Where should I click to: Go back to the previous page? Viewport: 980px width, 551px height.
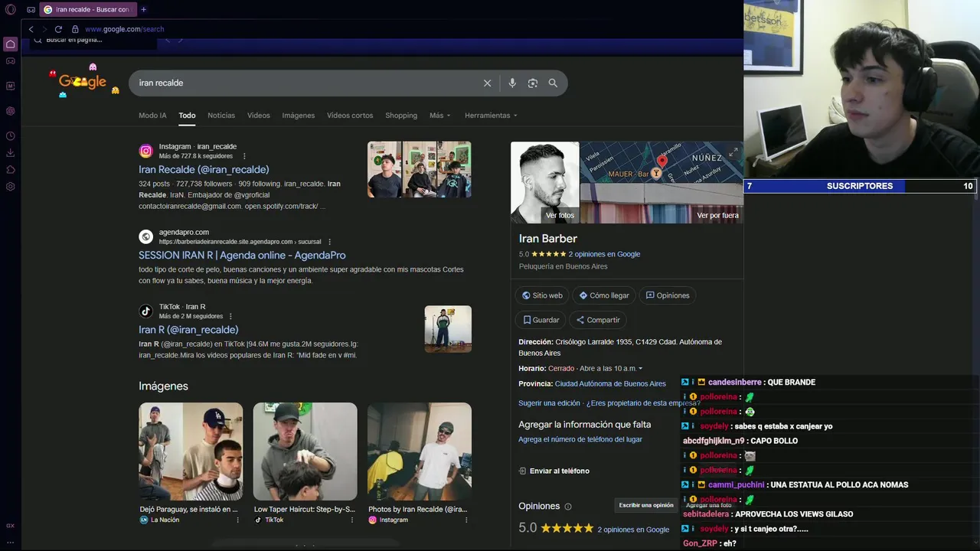click(31, 29)
